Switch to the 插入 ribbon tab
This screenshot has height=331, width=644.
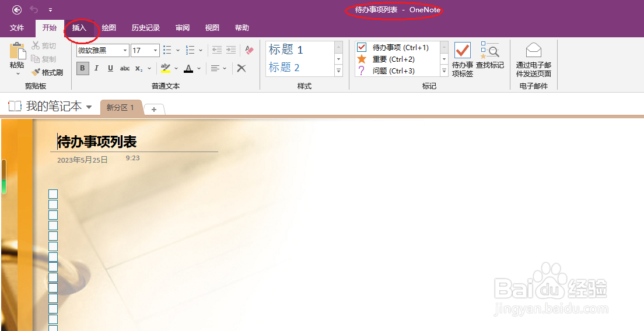[79, 28]
